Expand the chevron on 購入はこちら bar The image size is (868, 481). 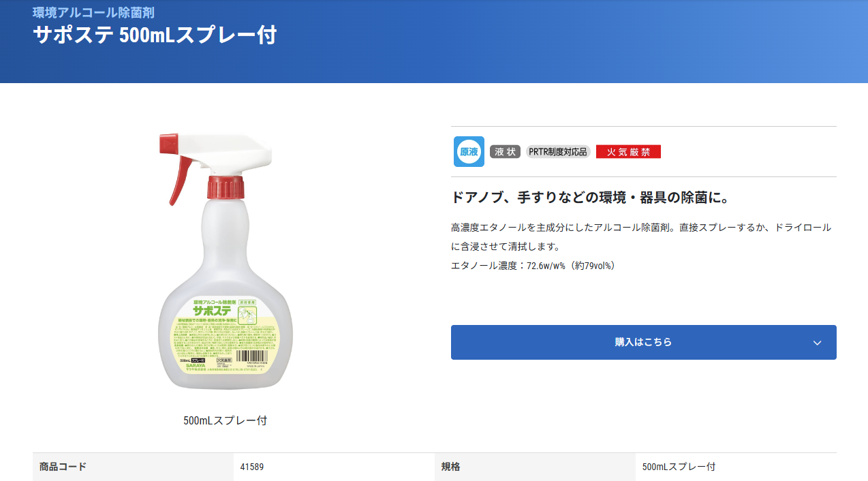(817, 343)
